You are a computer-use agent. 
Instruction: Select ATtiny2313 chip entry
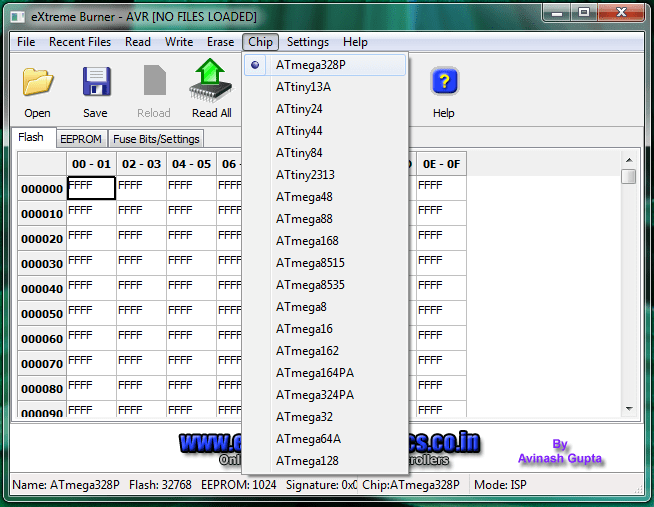click(305, 175)
